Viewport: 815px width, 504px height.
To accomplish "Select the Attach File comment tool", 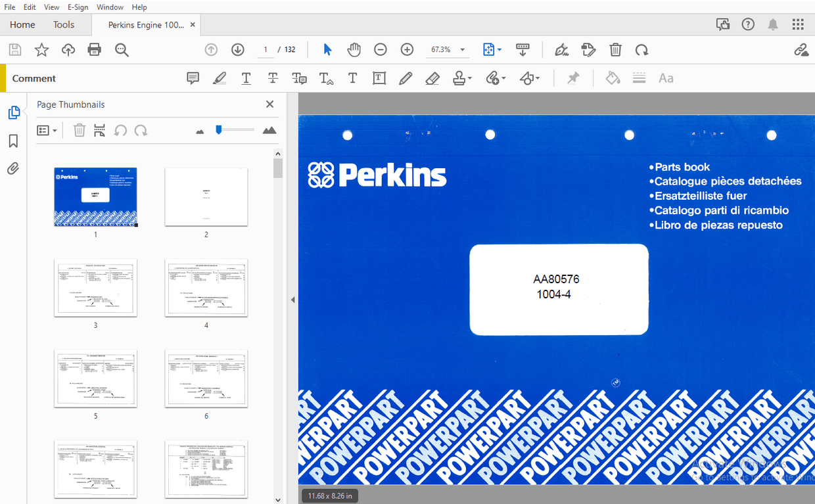I will [493, 78].
